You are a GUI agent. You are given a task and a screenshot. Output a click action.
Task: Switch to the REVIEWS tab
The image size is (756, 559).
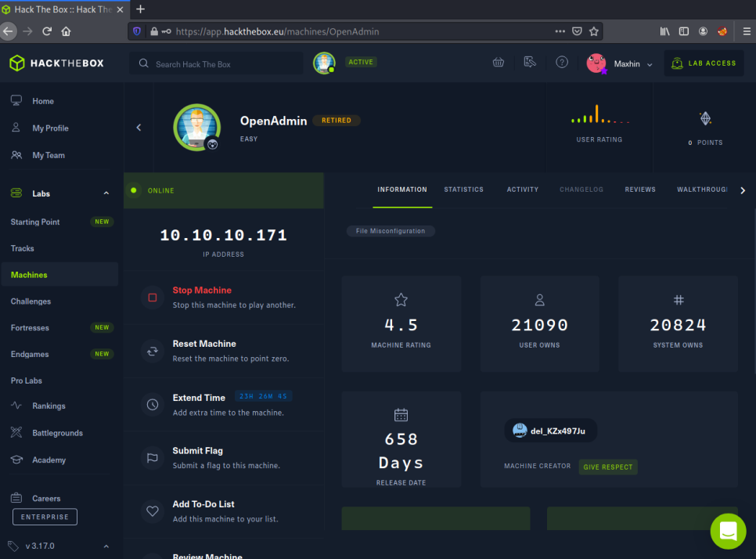pyautogui.click(x=640, y=189)
